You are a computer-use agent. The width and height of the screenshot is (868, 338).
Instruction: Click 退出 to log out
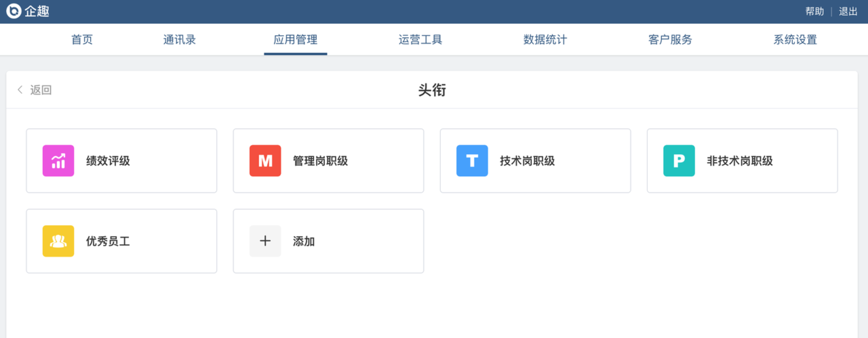(x=848, y=12)
